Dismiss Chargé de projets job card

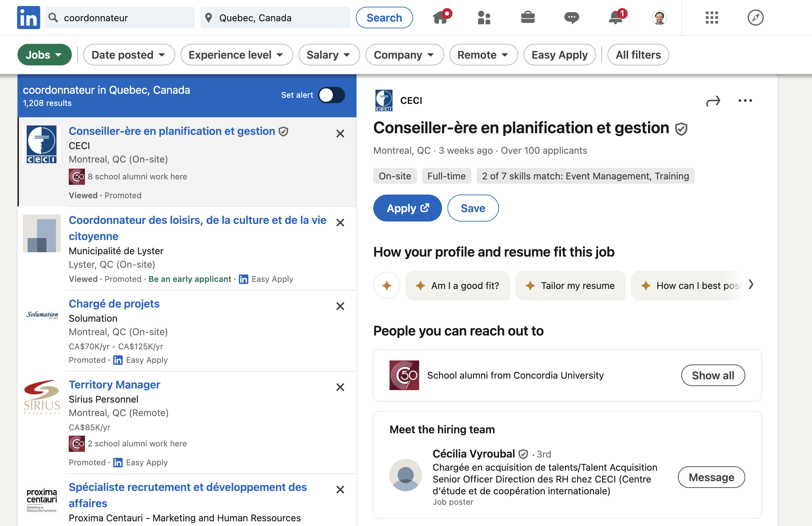340,306
